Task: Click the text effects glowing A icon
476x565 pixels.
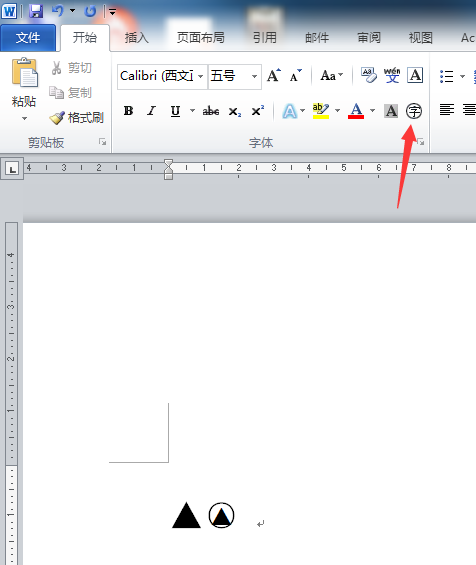Action: pyautogui.click(x=290, y=111)
